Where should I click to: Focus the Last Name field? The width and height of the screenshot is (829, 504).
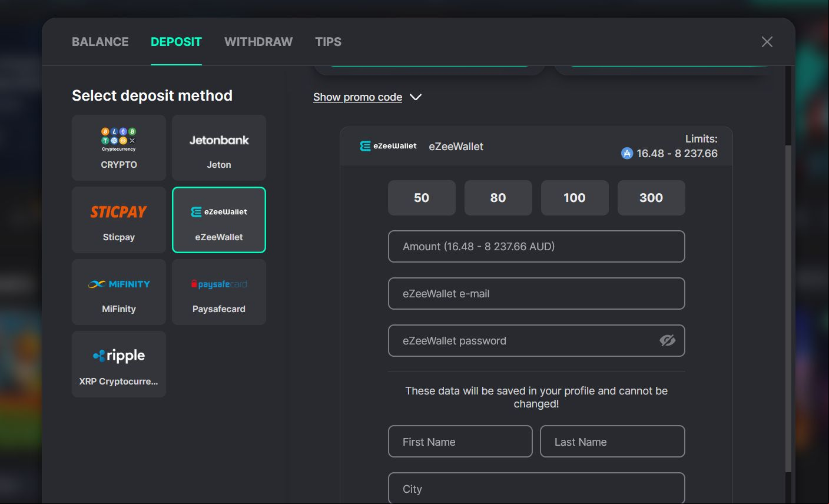pos(612,442)
